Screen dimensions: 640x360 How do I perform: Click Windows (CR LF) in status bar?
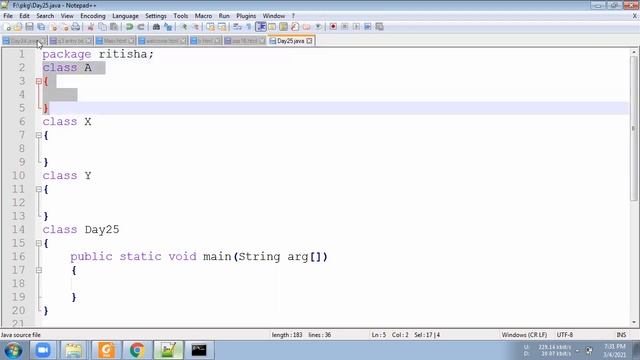pyautogui.click(x=524, y=335)
